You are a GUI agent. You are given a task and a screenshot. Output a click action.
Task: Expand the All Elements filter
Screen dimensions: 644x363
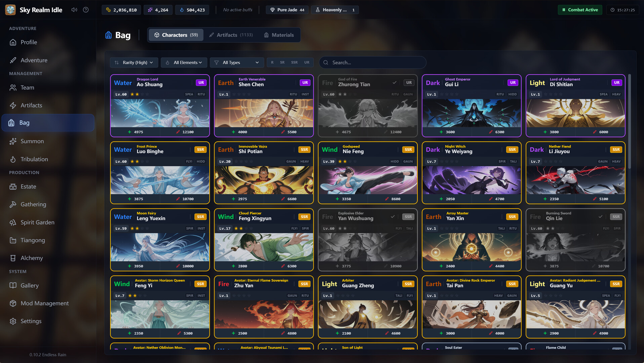(x=184, y=63)
